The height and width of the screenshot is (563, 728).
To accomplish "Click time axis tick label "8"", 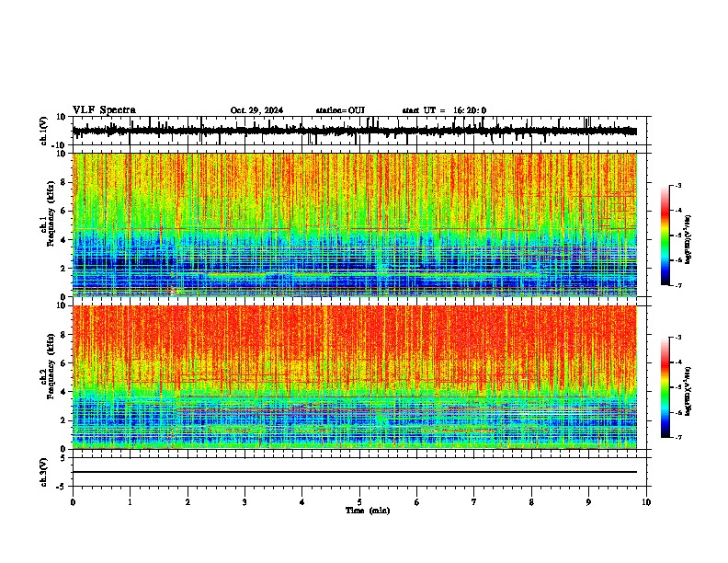I will click(x=531, y=502).
